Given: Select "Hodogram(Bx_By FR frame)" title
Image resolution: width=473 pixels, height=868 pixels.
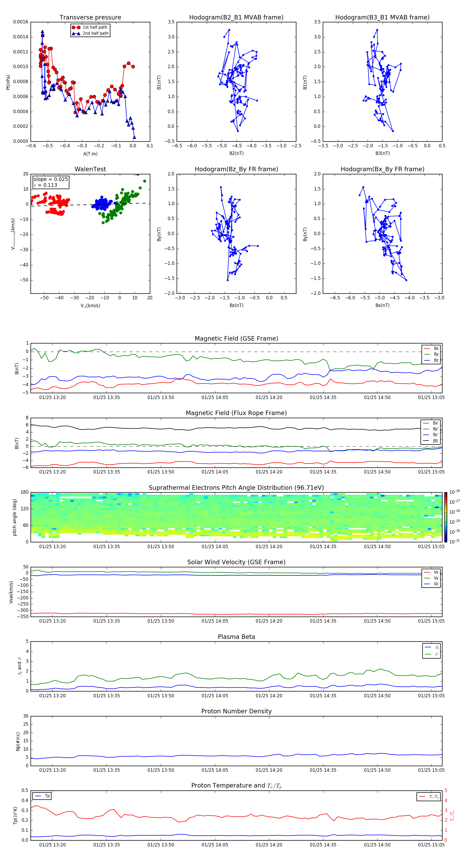Looking at the screenshot, I should tap(382, 169).
